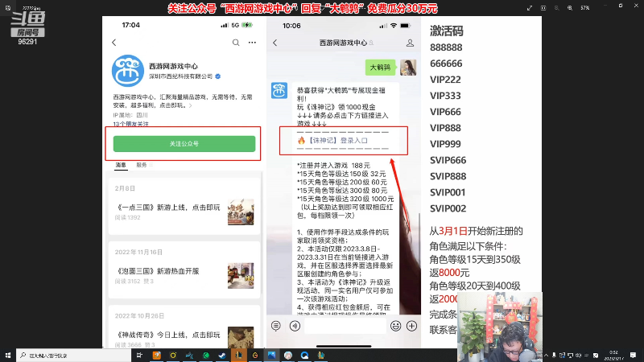Tap the user's avatar beside the 大鹌鹑 message
The width and height of the screenshot is (644, 362).
(x=408, y=68)
